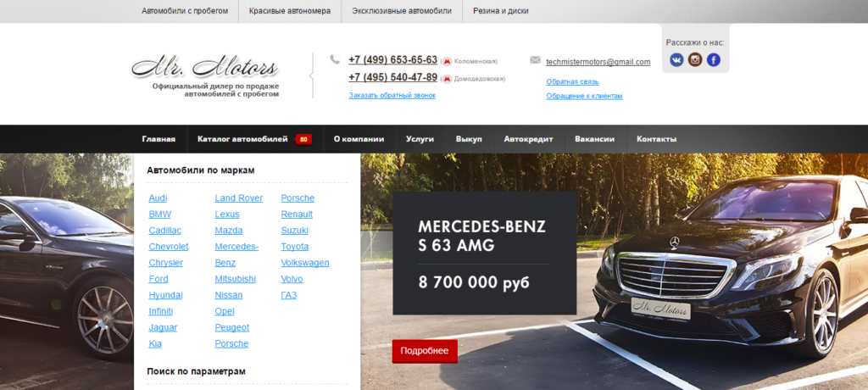
Task: Select Kia brand link
Action: pos(155,343)
